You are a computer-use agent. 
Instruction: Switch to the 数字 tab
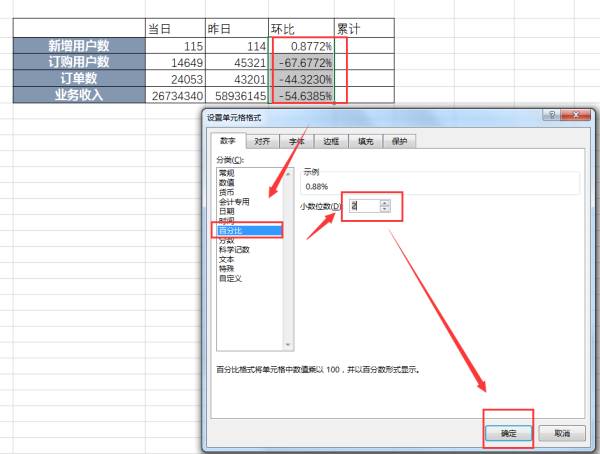point(228,141)
